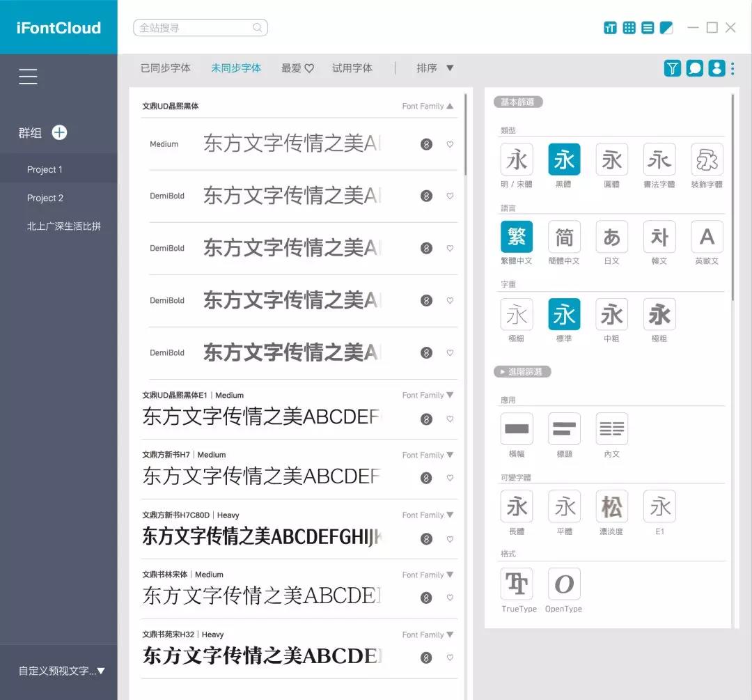Screen dimensions: 752x700
Task: Click the filter funnel icon
Action: click(x=672, y=68)
